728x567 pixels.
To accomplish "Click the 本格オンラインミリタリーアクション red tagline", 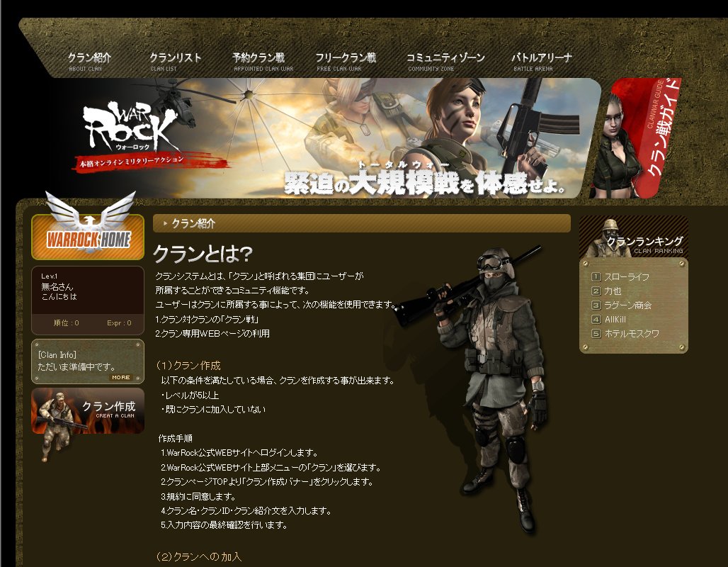I will pos(132,162).
